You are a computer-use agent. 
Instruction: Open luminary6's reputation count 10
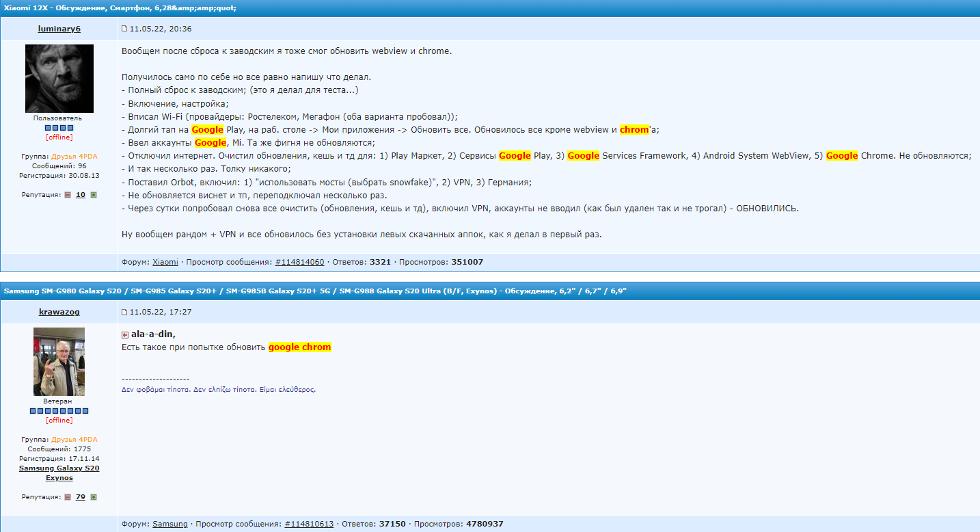pos(81,195)
